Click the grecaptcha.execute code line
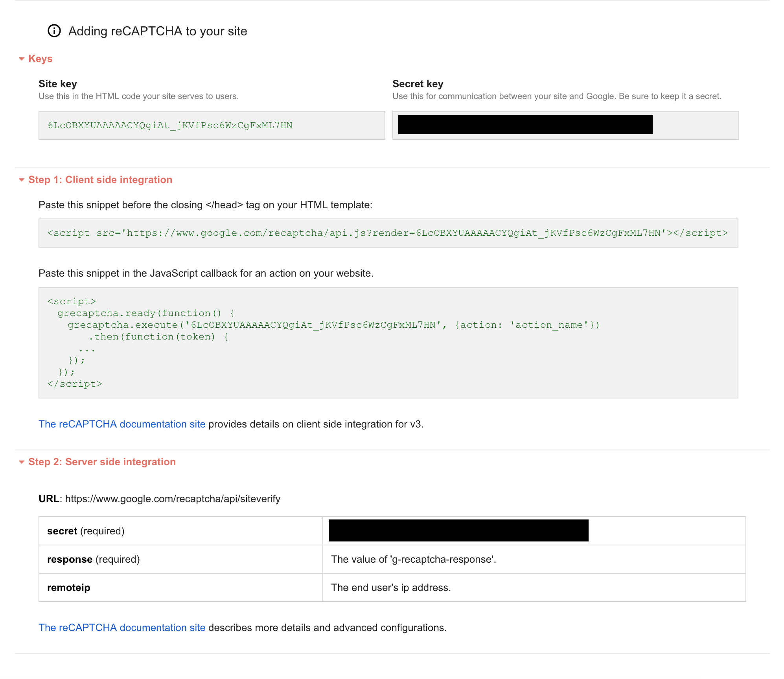 click(x=333, y=325)
